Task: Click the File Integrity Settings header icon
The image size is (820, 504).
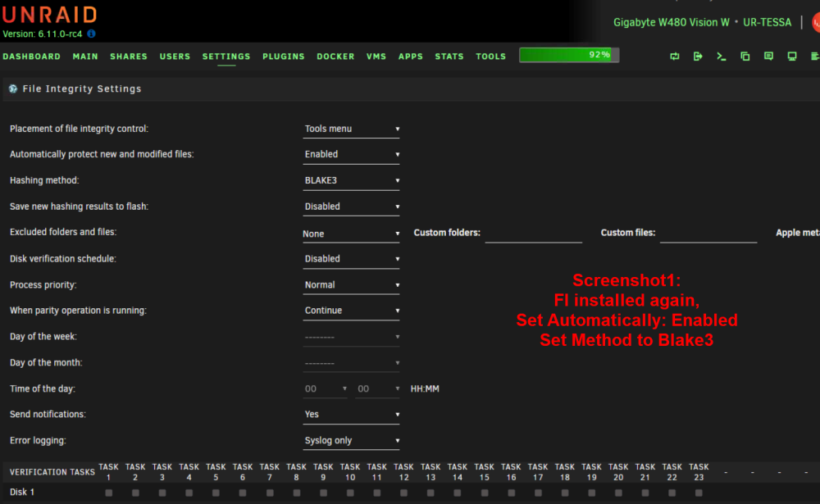Action: point(13,89)
